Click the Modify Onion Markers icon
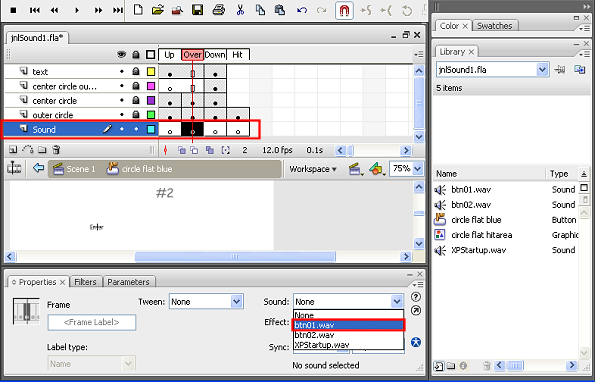 click(226, 150)
